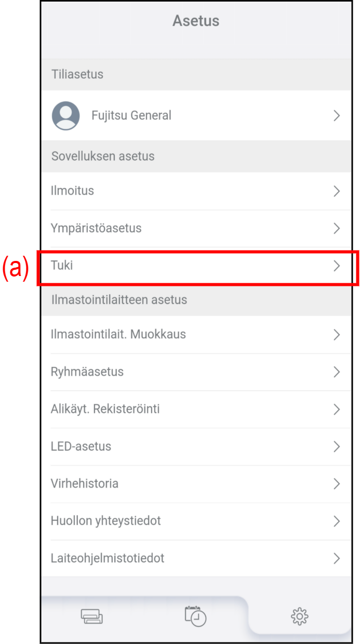Open the schedule timer tab icon
360x644 pixels.
point(196,616)
